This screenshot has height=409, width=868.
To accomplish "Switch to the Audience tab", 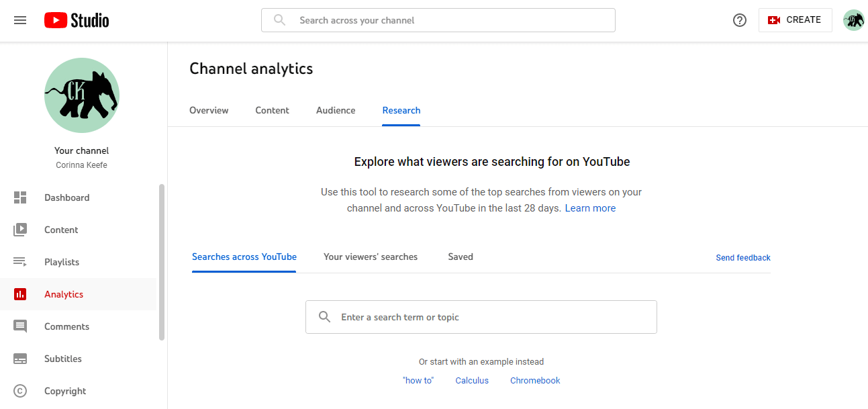I will pos(336,110).
